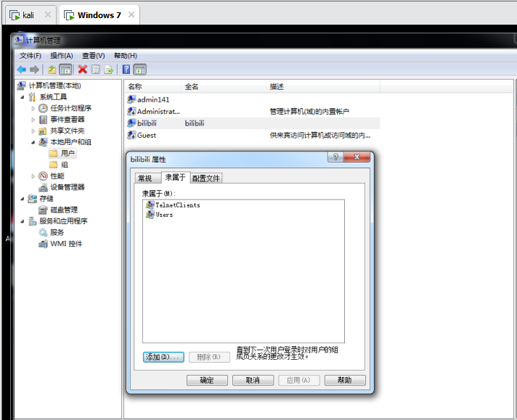Click the dialog's question mark help button
This screenshot has height=420, width=517.
(335, 157)
